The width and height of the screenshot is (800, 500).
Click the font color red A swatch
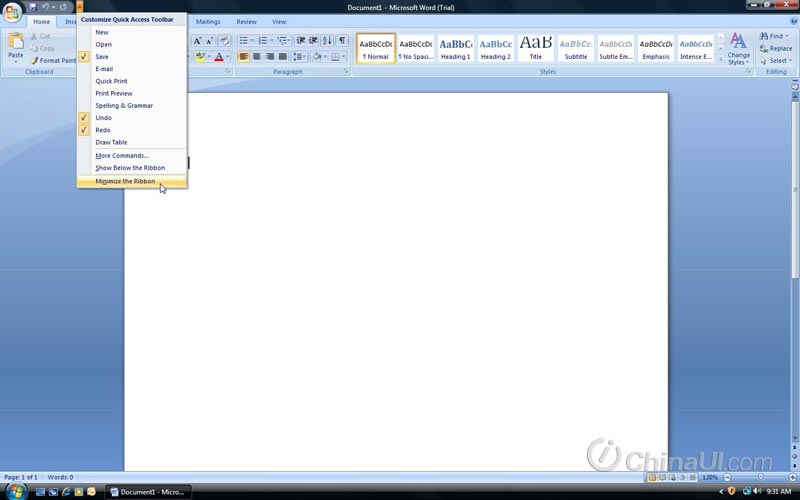218,57
